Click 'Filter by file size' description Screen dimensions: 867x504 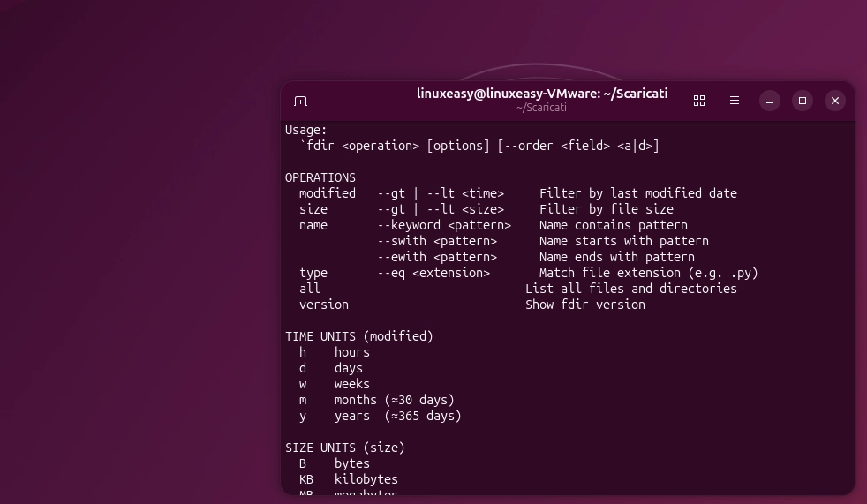click(x=607, y=209)
